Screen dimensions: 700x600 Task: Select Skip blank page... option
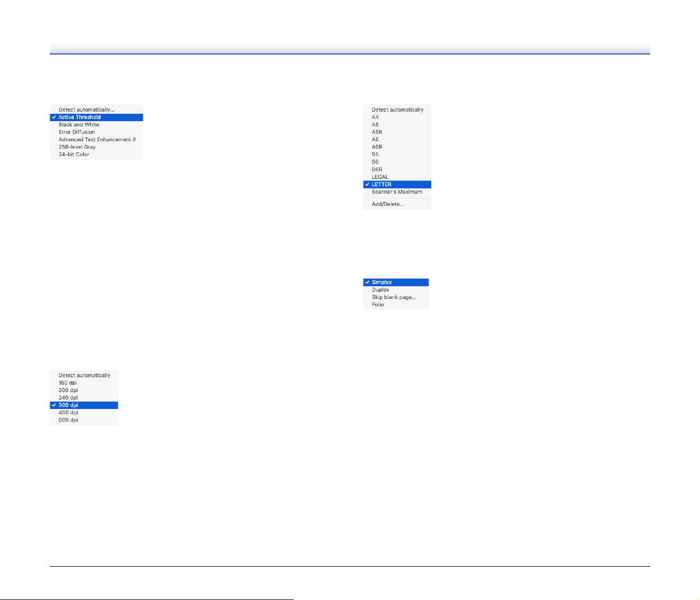click(x=396, y=297)
